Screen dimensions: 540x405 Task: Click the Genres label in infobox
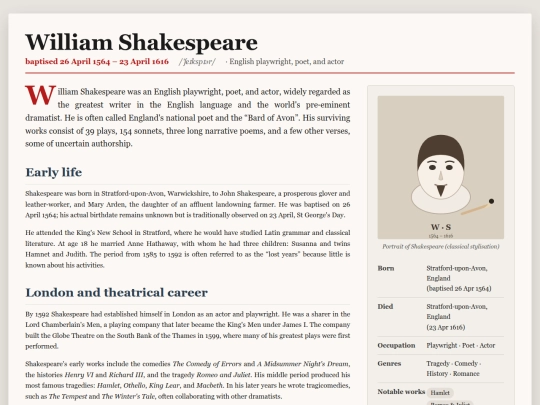389,363
